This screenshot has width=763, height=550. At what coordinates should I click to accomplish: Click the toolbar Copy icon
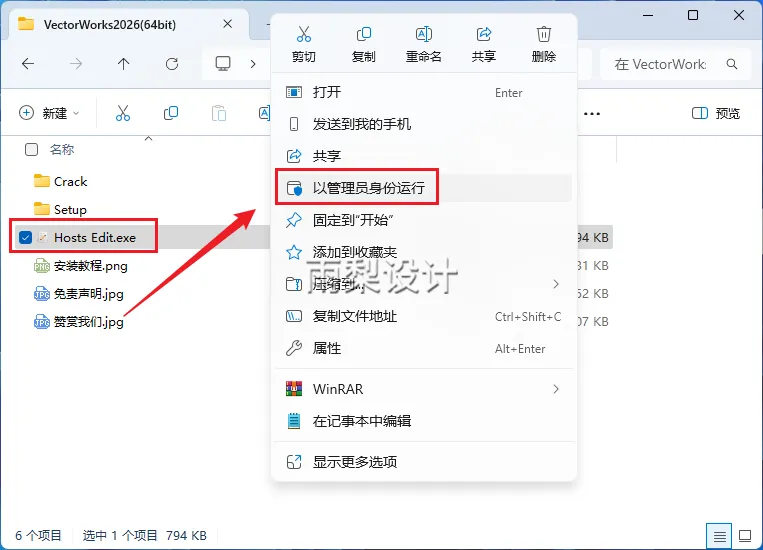(171, 113)
